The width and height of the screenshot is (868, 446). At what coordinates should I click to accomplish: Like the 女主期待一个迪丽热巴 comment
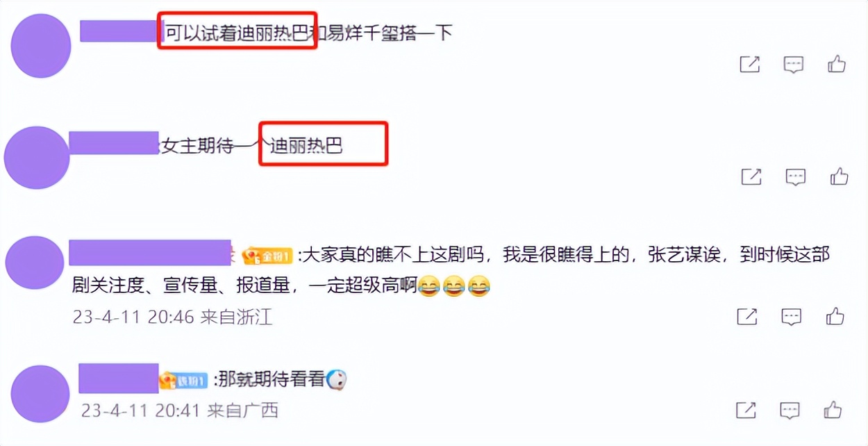coord(839,176)
